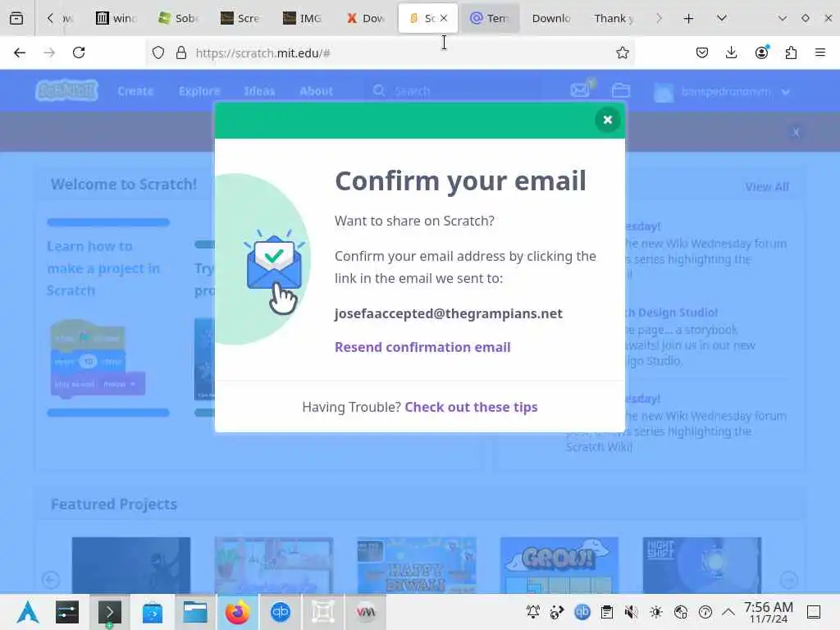Open the extensions puzzle icon
This screenshot has height=630, width=840.
point(791,52)
